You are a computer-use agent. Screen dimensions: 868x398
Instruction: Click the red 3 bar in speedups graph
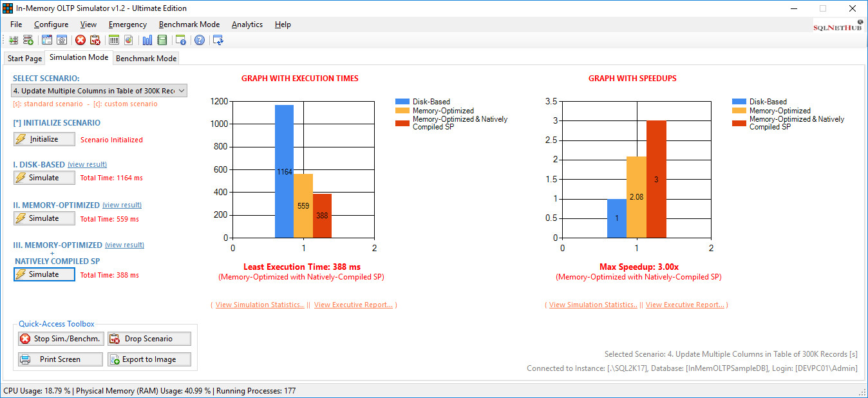656,179
